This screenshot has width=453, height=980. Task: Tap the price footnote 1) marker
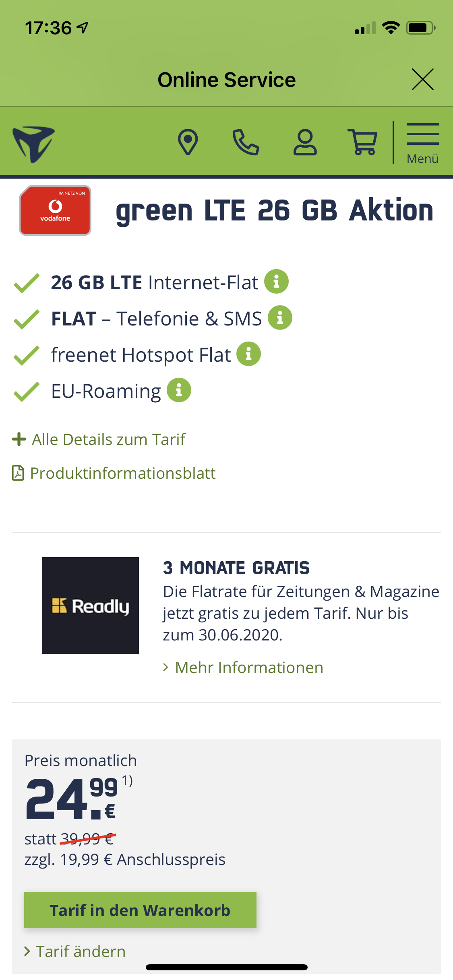[127, 780]
